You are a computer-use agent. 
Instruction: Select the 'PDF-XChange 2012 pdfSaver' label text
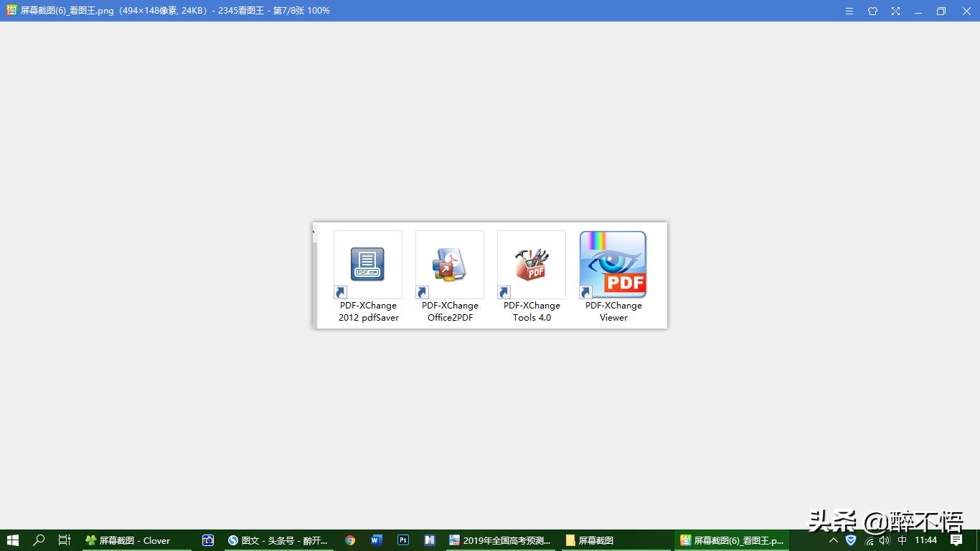(369, 311)
